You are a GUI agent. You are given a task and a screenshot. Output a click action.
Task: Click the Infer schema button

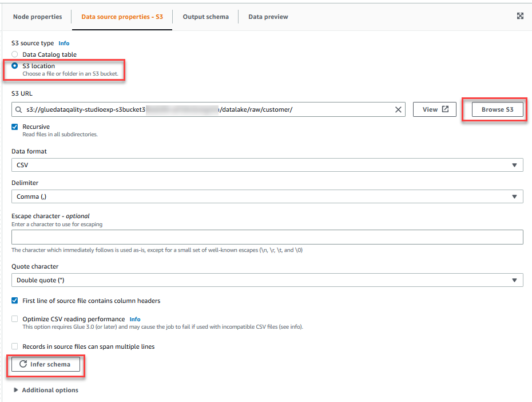click(46, 364)
